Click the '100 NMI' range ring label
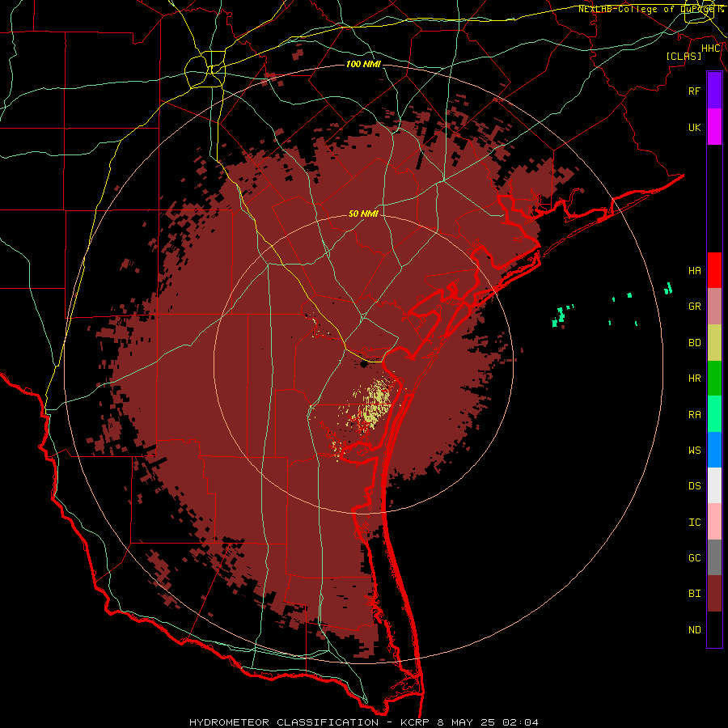The height and width of the screenshot is (728, 728). [x=363, y=64]
